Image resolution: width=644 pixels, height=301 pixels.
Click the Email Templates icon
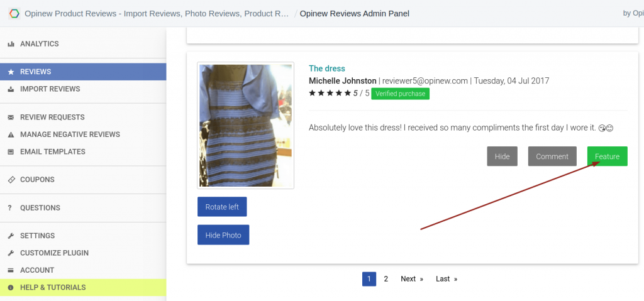11,152
